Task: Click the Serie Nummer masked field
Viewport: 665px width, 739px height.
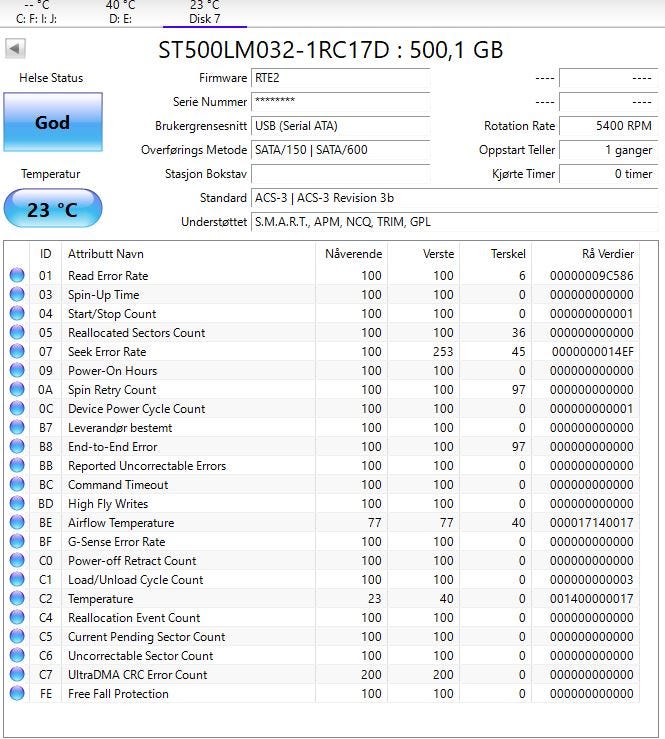Action: (x=340, y=101)
